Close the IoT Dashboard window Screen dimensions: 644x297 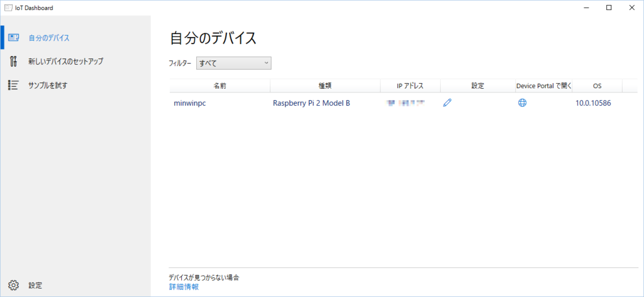click(x=631, y=8)
